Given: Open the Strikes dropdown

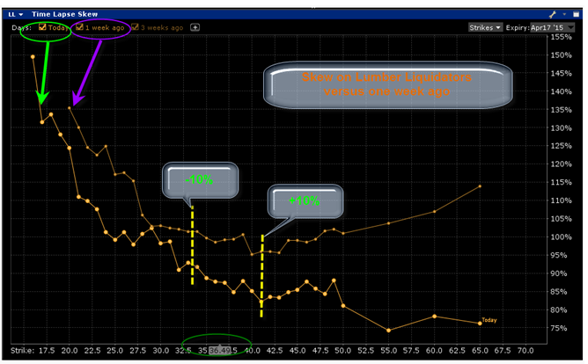Looking at the screenshot, I should click(485, 27).
